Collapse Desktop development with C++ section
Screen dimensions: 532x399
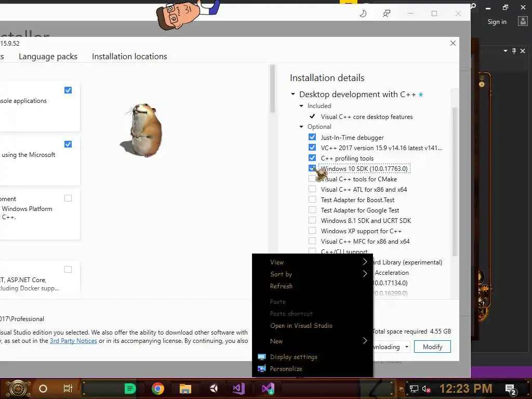pyautogui.click(x=293, y=94)
